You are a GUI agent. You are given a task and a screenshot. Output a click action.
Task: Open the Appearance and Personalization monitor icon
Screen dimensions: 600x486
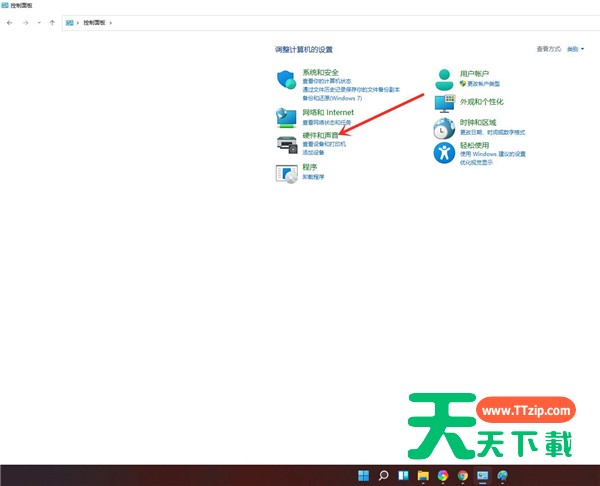(x=445, y=103)
